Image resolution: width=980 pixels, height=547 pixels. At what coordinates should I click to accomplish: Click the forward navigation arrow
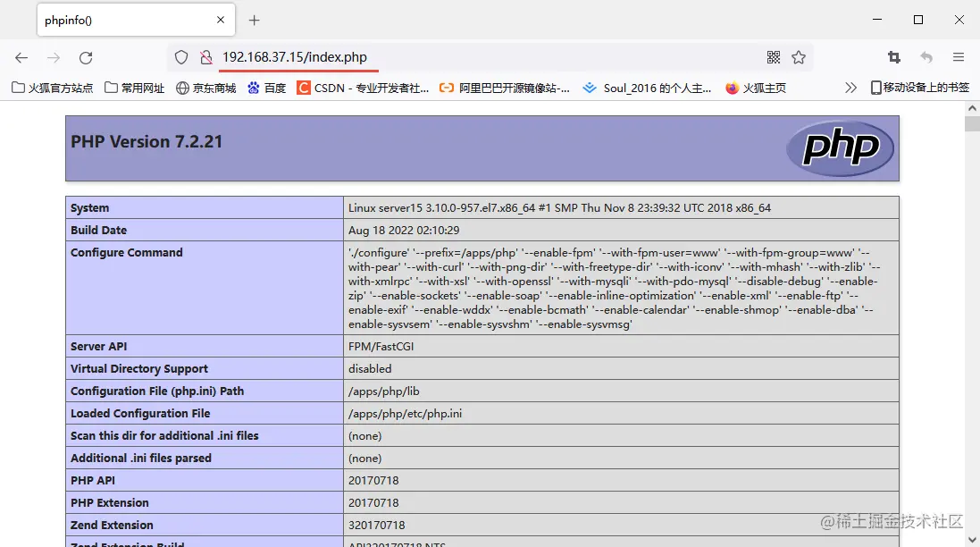click(54, 57)
